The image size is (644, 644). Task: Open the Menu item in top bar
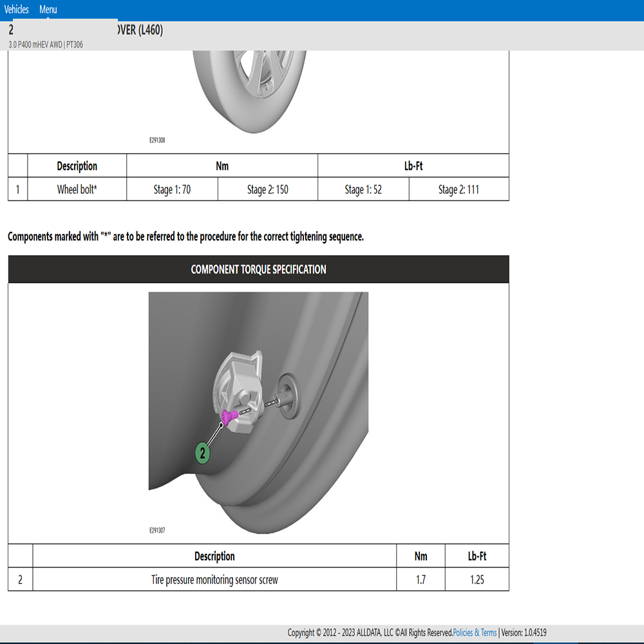coord(48,10)
